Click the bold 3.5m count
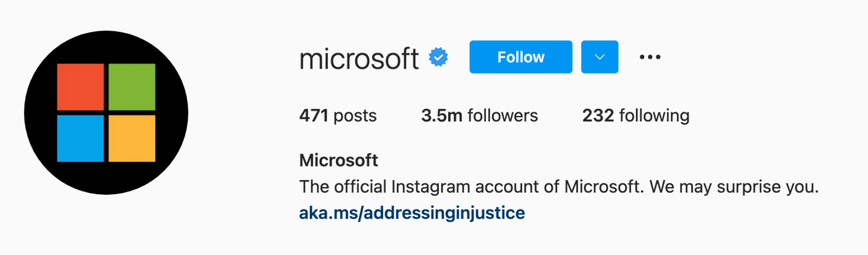Screen dimensions: 868x255 click(441, 116)
